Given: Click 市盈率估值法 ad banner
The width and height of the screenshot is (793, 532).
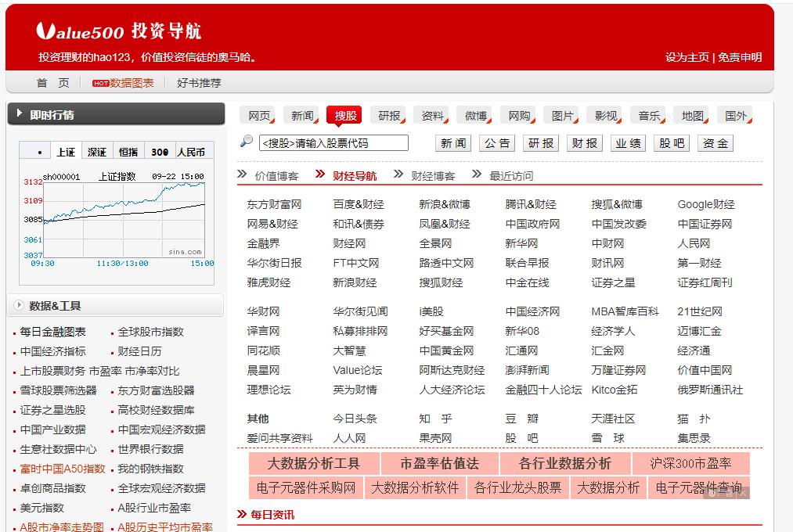Looking at the screenshot, I should click(x=439, y=463).
